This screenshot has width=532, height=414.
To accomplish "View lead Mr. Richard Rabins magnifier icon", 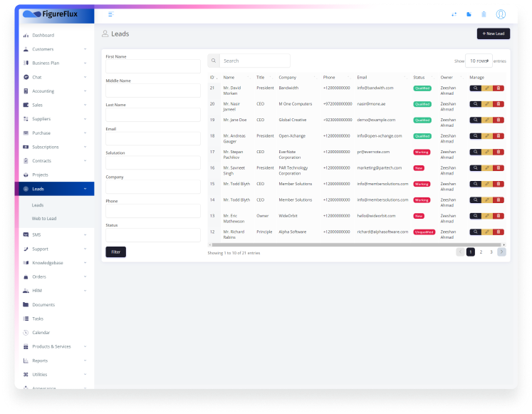I will [475, 232].
